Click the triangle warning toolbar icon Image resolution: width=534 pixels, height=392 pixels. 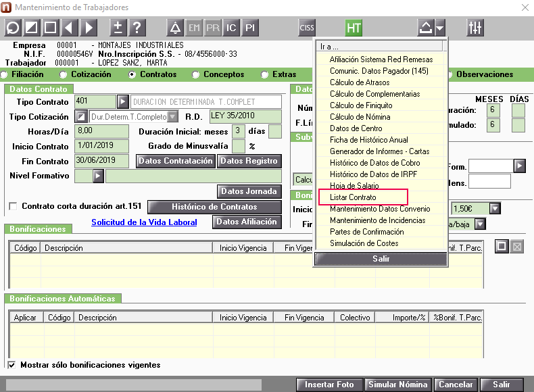pyautogui.click(x=175, y=28)
